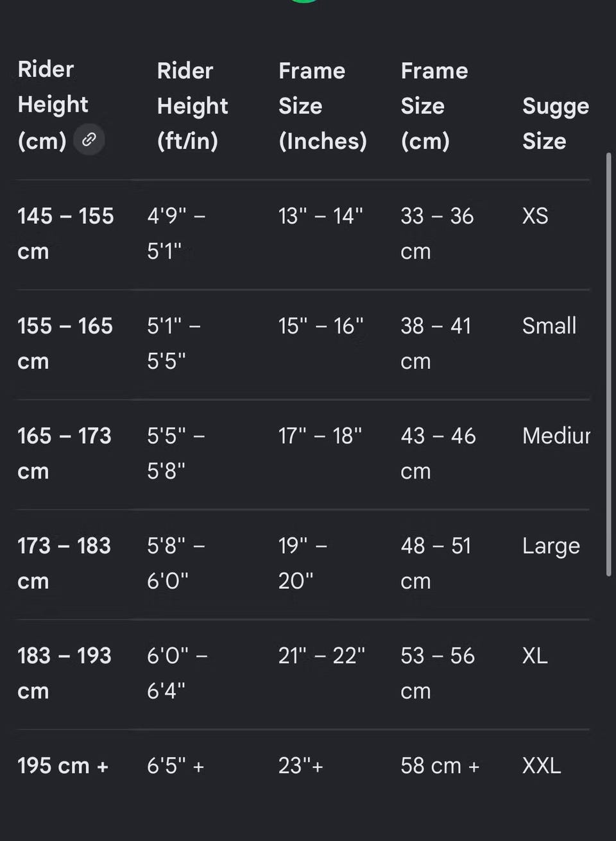616x841 pixels.
Task: Select the Medium size cell
Action: click(x=556, y=436)
